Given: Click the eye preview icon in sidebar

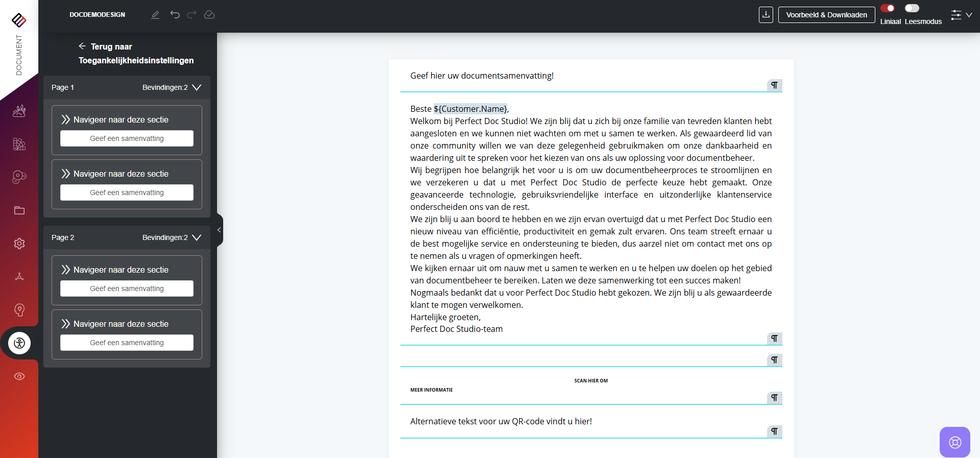Looking at the screenshot, I should click(19, 376).
